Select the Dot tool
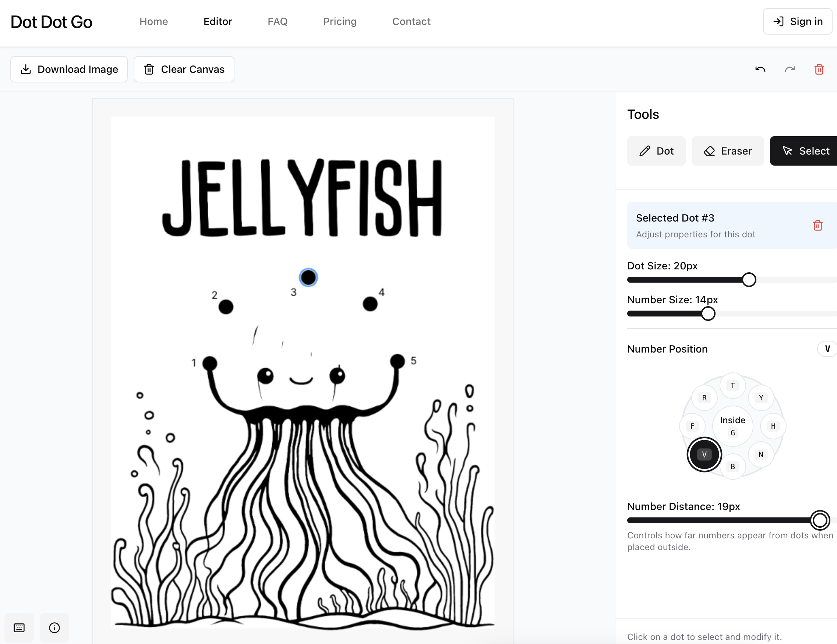 [x=656, y=151]
